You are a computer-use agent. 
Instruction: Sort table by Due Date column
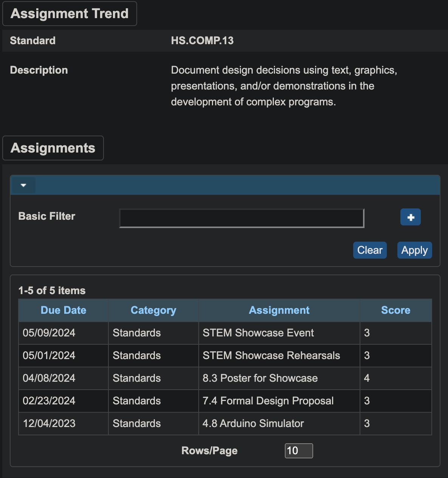tap(63, 310)
